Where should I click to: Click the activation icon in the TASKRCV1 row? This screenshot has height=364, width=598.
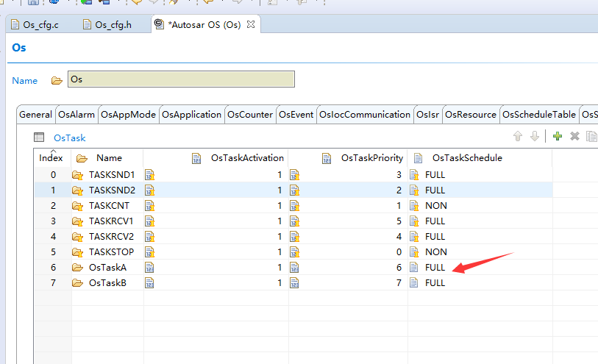pyautogui.click(x=149, y=221)
